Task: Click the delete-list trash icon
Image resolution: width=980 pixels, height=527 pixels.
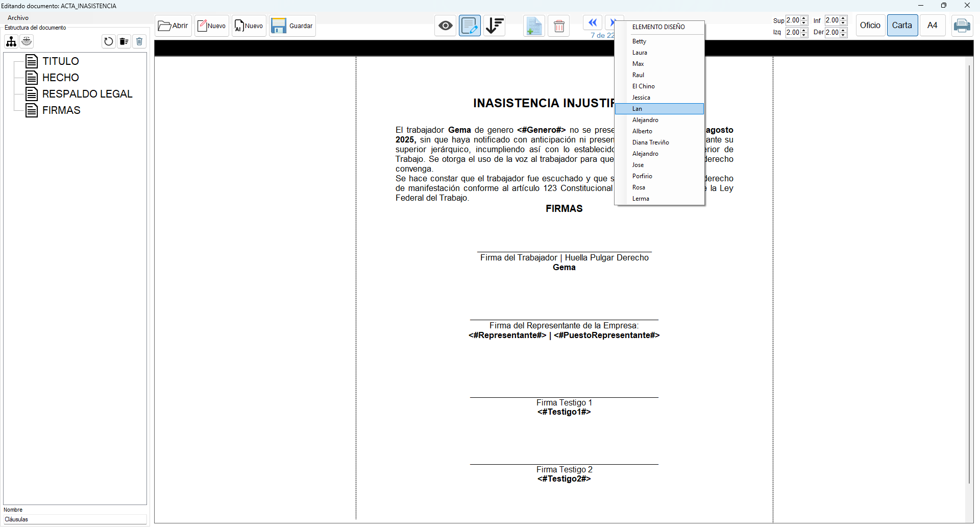Action: tap(124, 41)
